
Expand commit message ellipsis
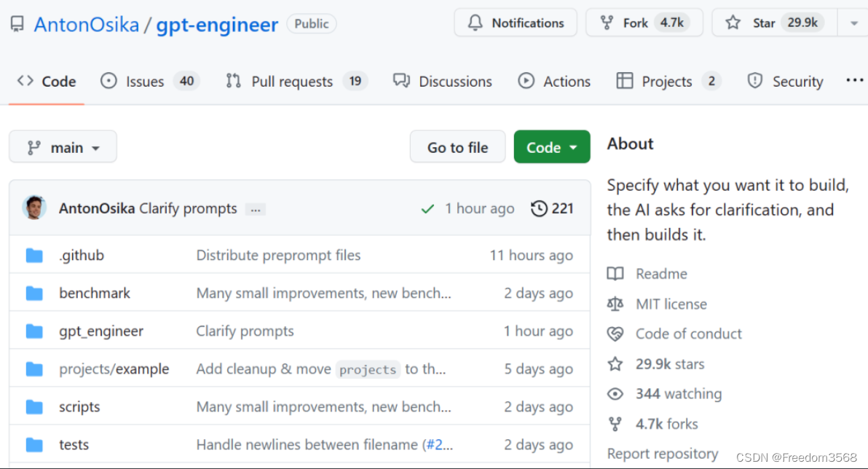pos(255,210)
